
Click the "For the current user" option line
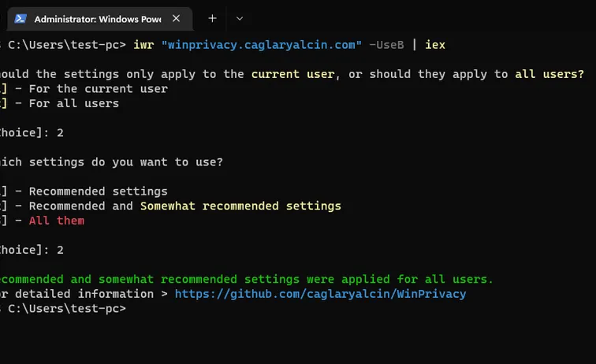(98, 89)
